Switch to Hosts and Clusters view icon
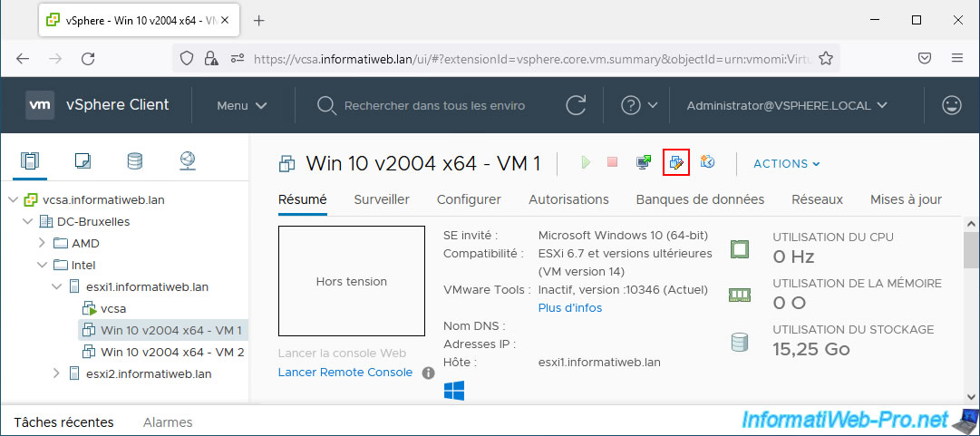Viewport: 980px width, 436px height. point(31,161)
